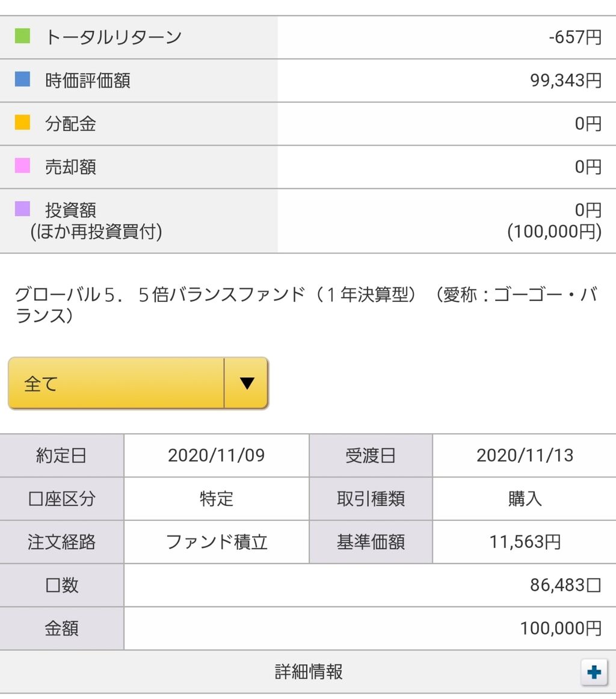
Task: Click the 金額 value 100,000円
Action: (x=561, y=628)
